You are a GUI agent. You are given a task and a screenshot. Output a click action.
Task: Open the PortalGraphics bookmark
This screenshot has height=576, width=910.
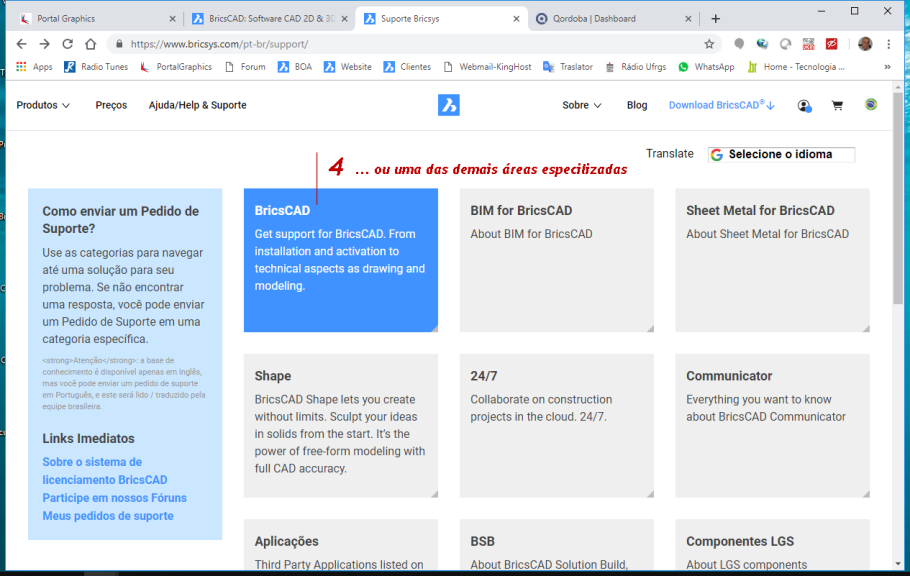coord(176,67)
